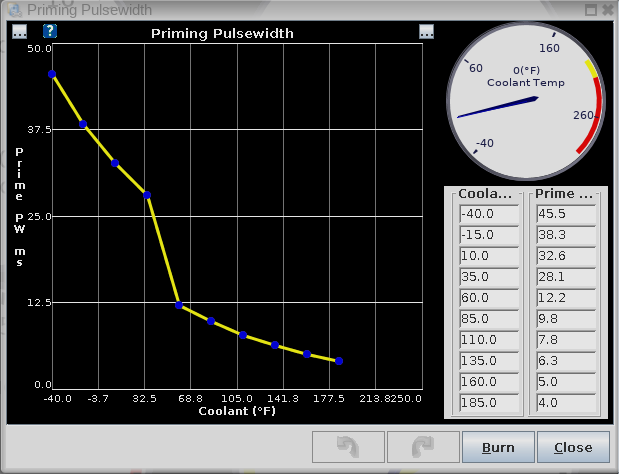Click the redo arrow button
Viewport: 619px width, 474px height.
[x=422, y=447]
